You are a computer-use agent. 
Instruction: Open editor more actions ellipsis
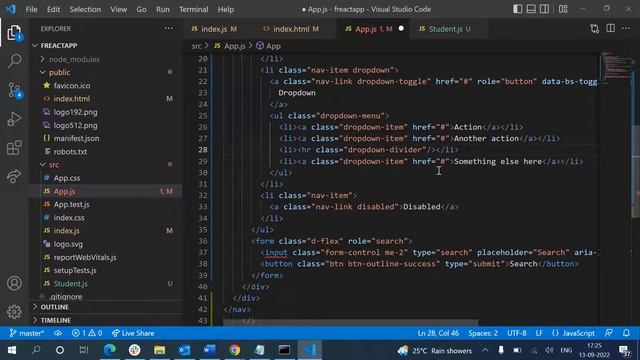click(626, 29)
